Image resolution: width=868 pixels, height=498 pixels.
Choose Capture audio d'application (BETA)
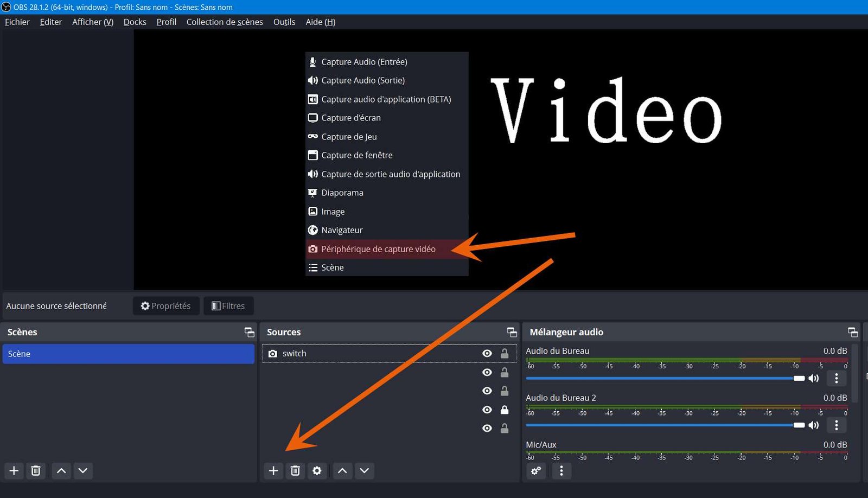point(387,99)
